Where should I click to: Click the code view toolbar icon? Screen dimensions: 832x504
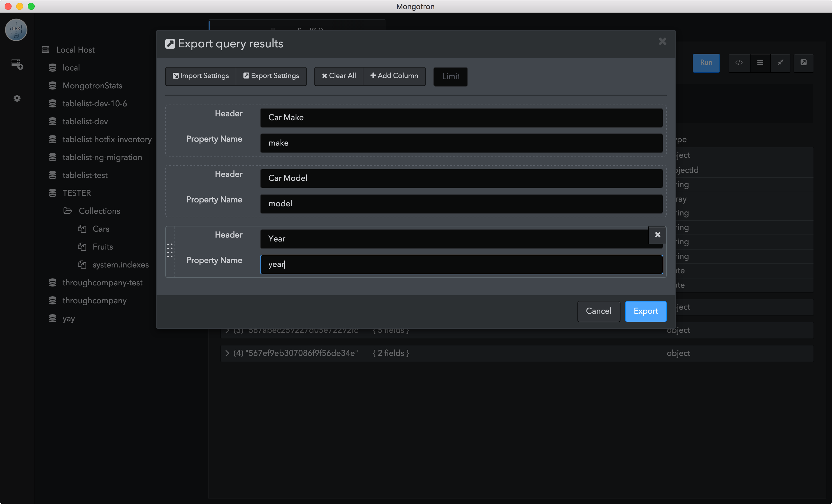[x=739, y=62]
